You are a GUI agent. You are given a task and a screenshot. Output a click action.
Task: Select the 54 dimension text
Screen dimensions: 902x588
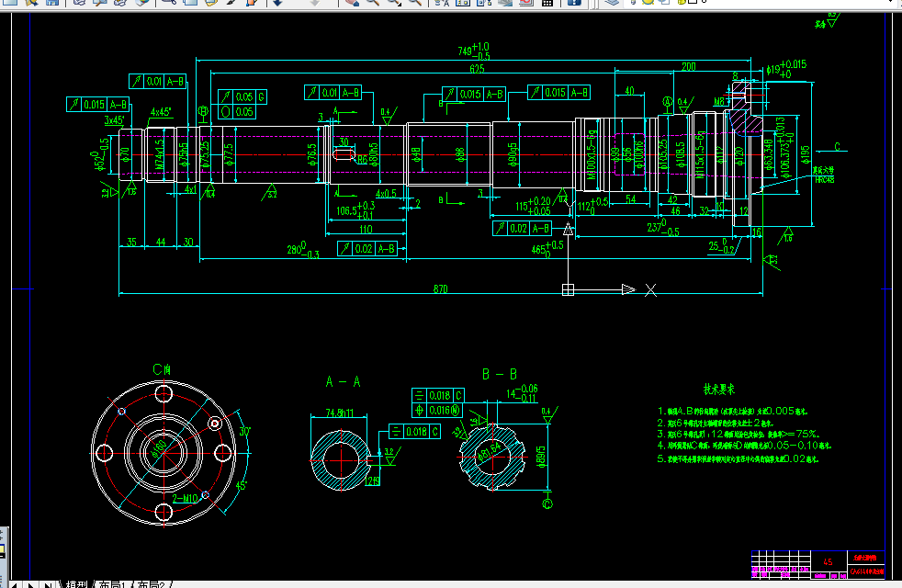[x=630, y=198]
